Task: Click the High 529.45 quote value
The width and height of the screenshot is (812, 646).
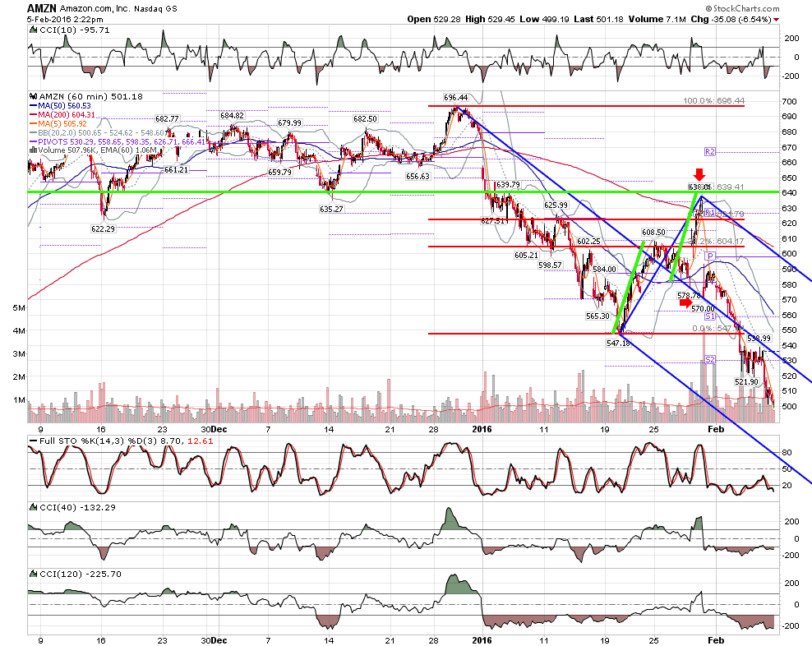Action: click(x=490, y=19)
